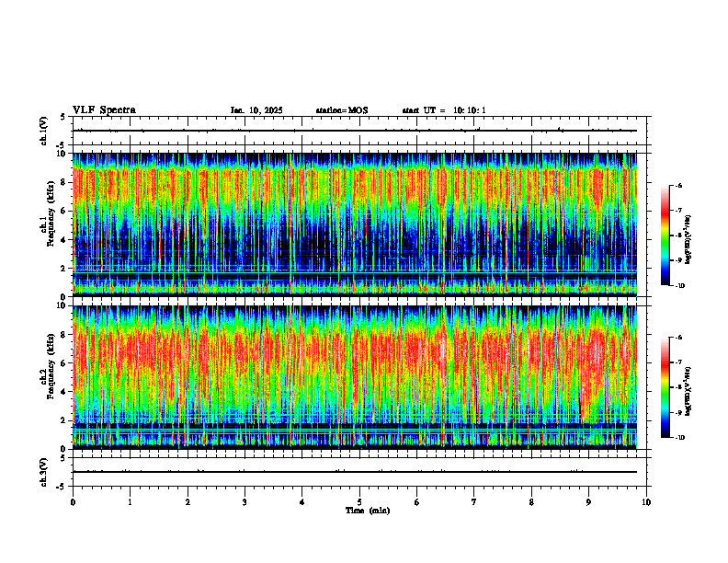728x563 pixels.
Task: Click the "-6" label on ch.1 colorbar
Action: point(677,185)
